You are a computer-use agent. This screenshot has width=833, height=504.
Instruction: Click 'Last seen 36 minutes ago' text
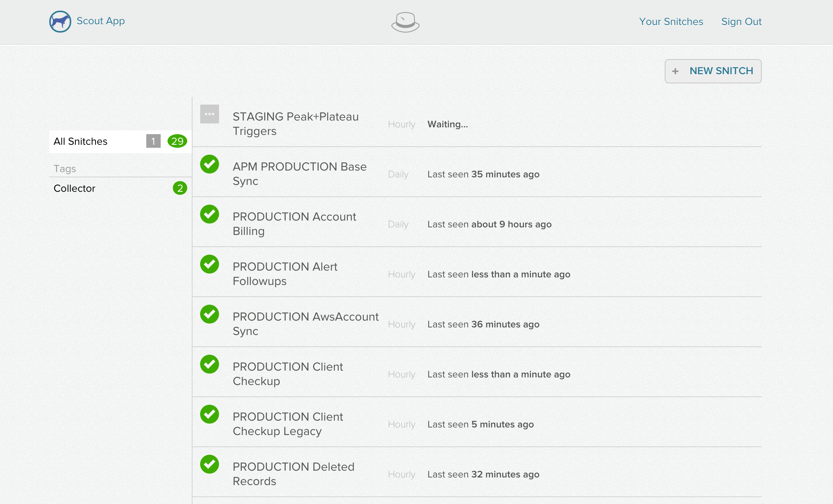pyautogui.click(x=484, y=324)
